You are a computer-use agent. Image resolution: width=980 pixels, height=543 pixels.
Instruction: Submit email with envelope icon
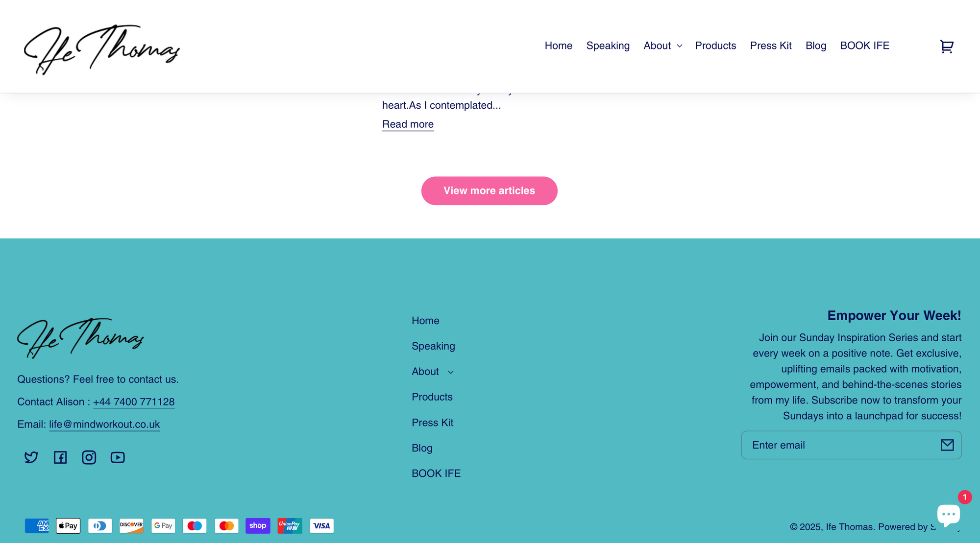[x=947, y=445]
